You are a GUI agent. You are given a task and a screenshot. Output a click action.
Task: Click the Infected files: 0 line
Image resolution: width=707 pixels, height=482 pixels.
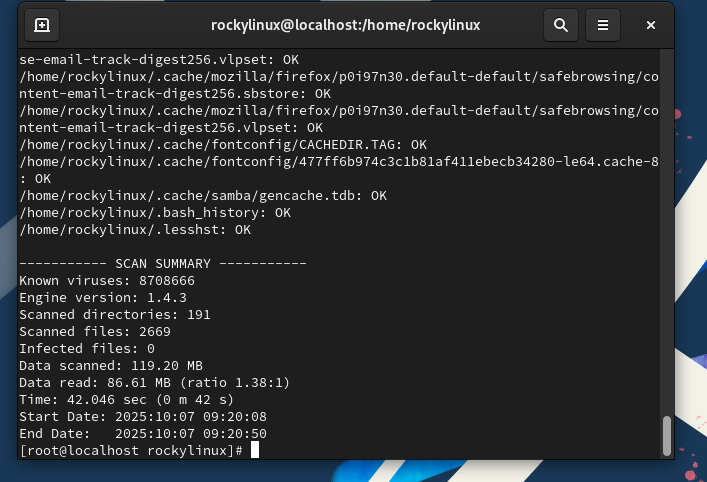87,348
